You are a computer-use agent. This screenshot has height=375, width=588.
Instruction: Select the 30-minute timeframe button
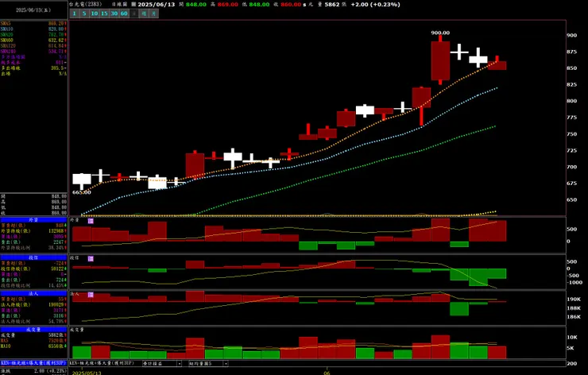[114, 14]
